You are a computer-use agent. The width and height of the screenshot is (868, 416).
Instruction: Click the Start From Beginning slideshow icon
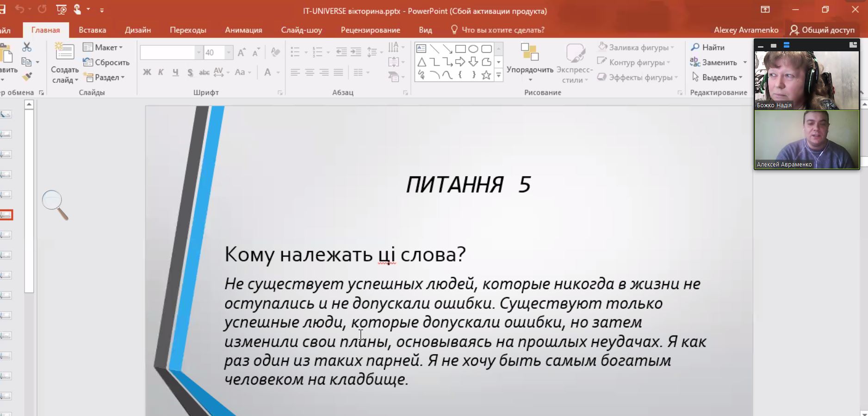[61, 9]
